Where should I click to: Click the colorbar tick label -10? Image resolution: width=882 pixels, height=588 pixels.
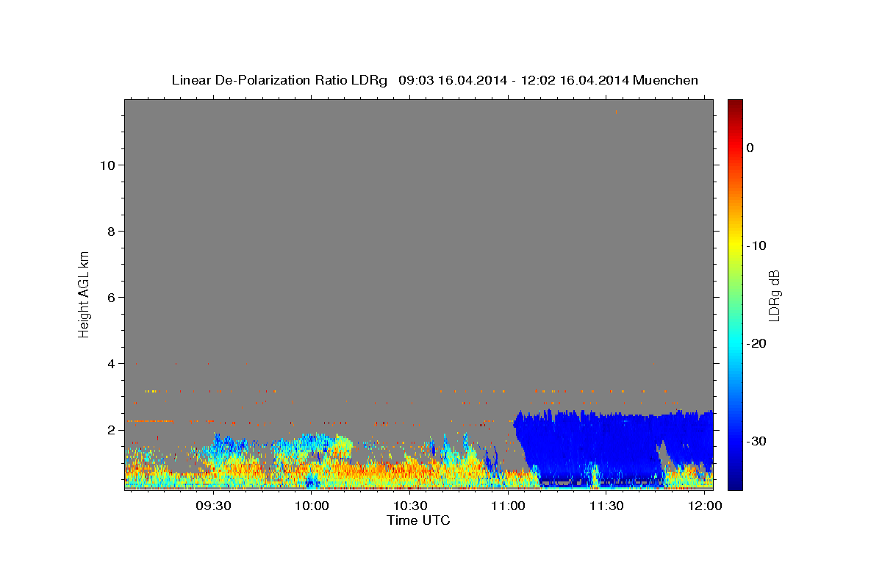coord(757,245)
